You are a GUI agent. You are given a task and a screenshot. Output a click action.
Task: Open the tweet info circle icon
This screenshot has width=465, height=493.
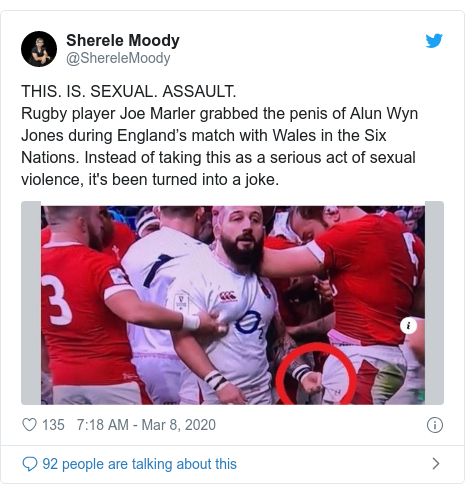(435, 425)
